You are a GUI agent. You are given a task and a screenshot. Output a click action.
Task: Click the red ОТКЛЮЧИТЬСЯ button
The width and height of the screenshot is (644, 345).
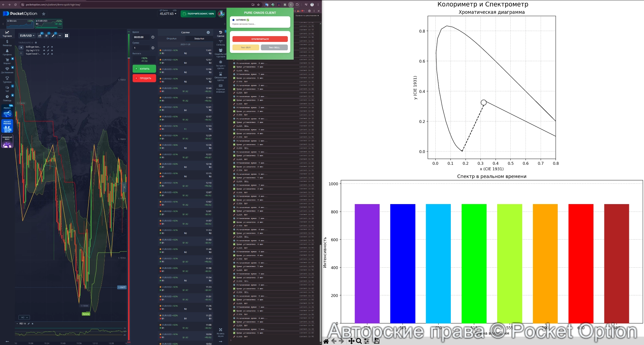[260, 39]
